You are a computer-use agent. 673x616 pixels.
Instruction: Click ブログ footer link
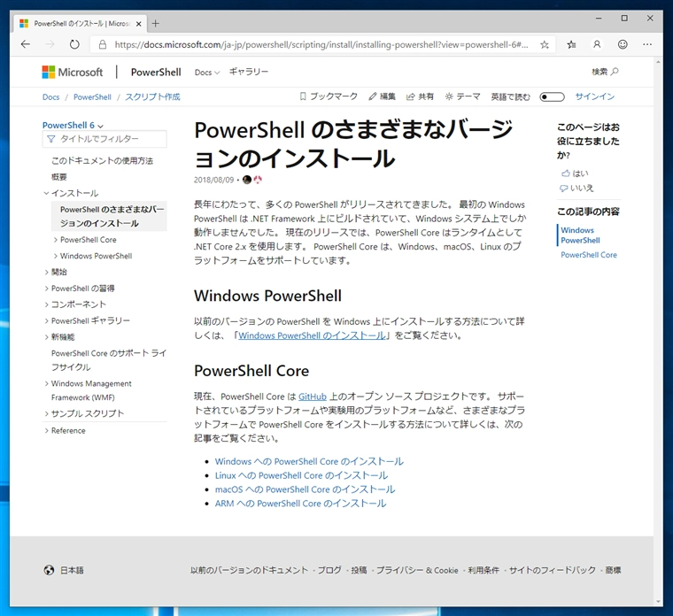[x=329, y=570]
